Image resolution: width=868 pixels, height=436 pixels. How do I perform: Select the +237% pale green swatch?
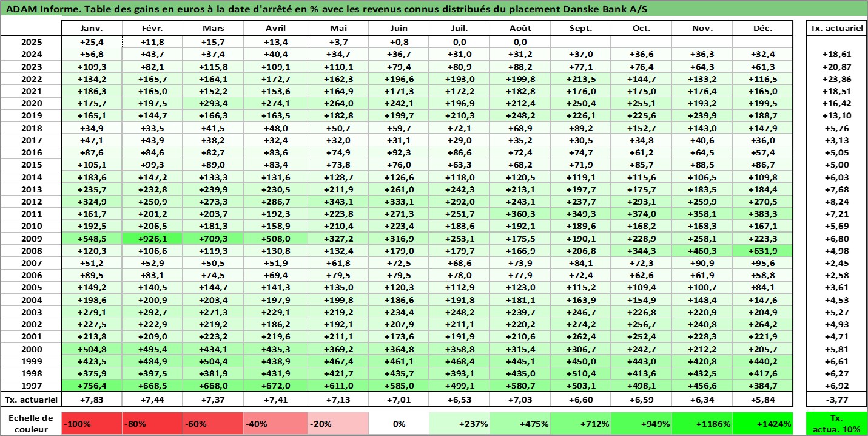point(459,424)
